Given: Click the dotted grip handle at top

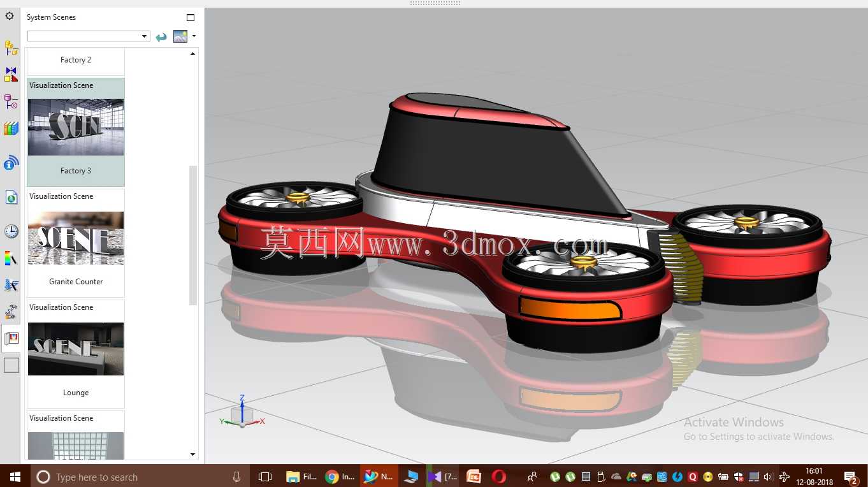Looking at the screenshot, I should coord(435,3).
